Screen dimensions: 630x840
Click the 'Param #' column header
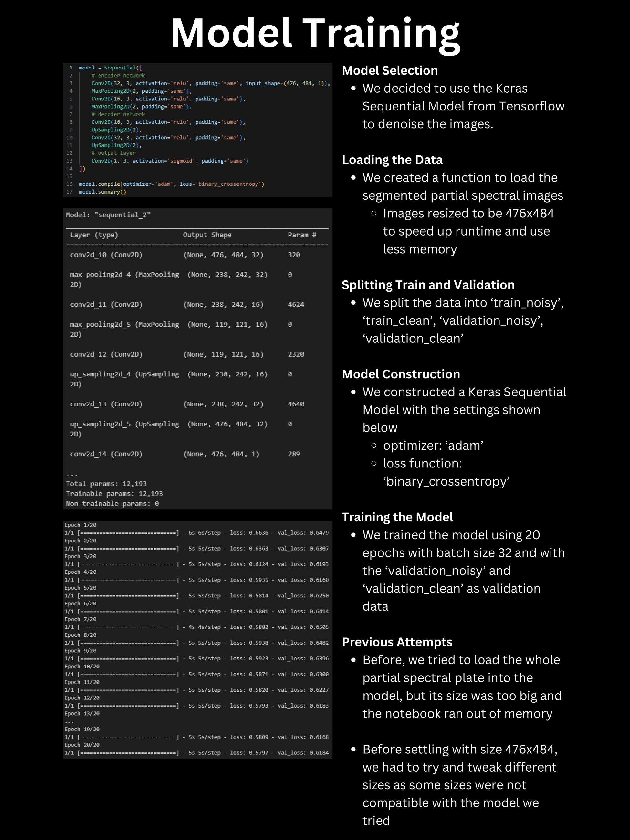tap(302, 235)
